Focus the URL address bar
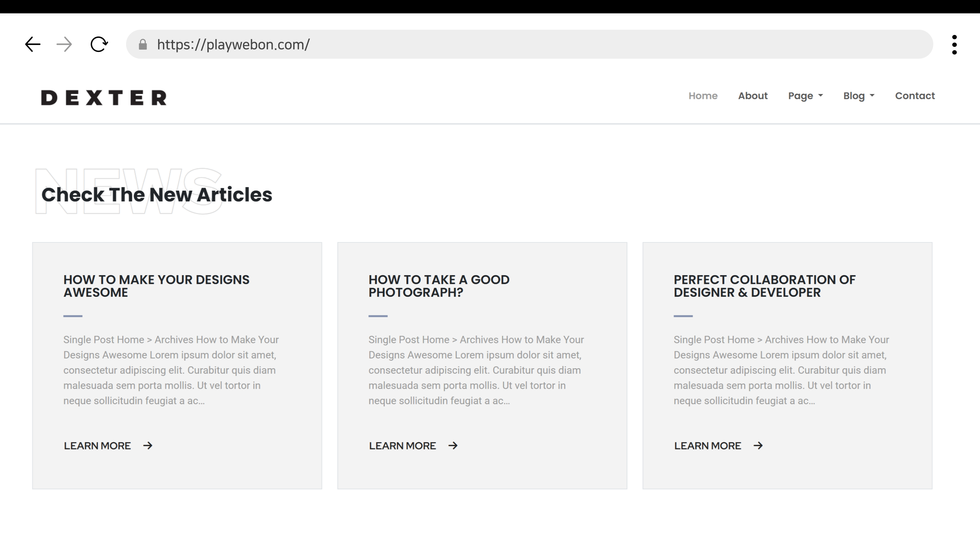 tap(533, 44)
